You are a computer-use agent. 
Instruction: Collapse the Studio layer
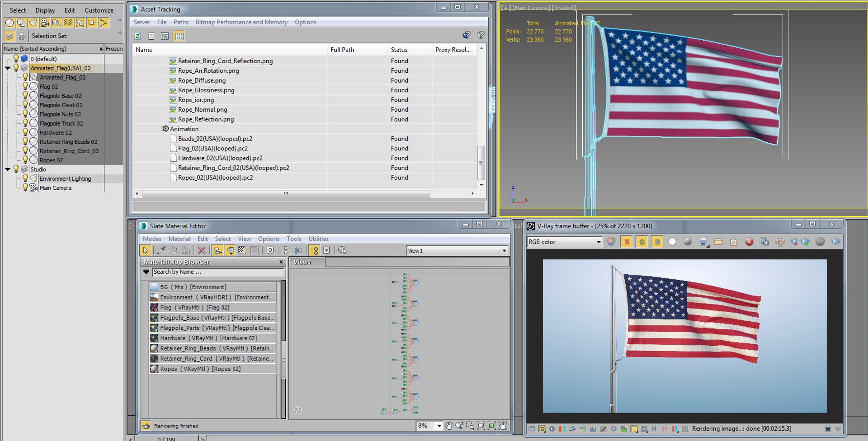point(8,169)
